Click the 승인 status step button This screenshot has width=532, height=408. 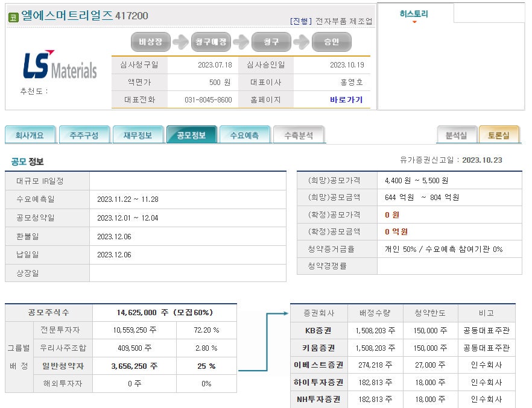coord(332,42)
